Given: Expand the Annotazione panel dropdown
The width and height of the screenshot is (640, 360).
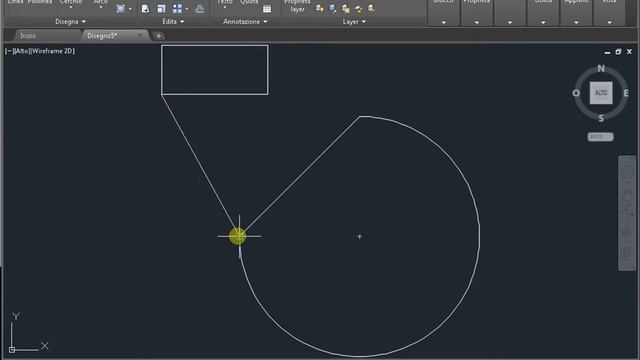Looking at the screenshot, I should click(x=245, y=22).
